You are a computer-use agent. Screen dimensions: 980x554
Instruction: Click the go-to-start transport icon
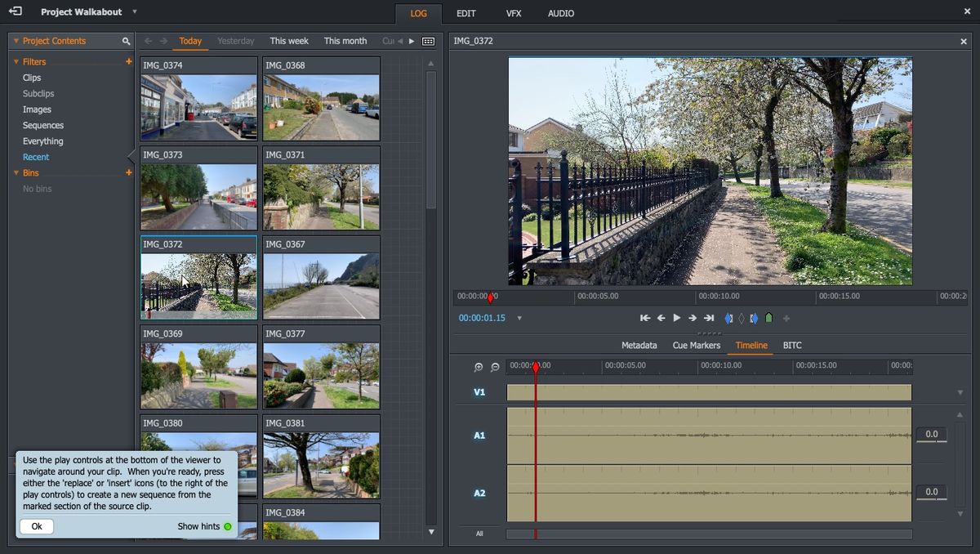[x=645, y=318]
